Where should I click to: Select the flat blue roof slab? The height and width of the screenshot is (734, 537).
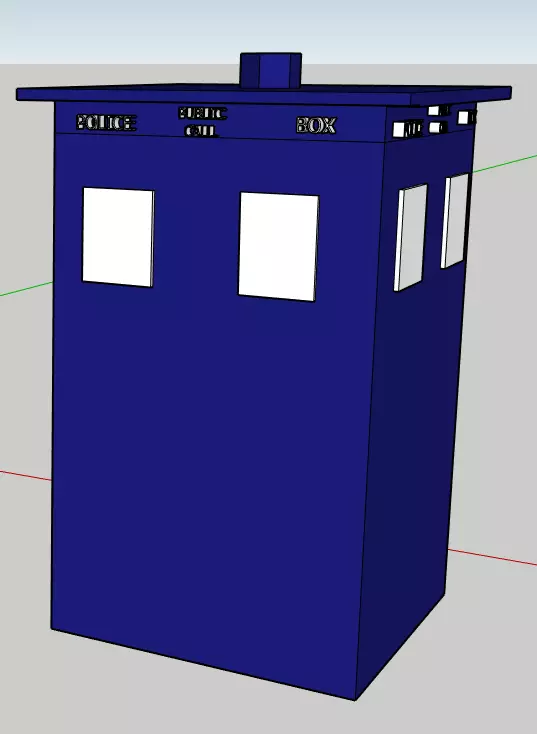[x=264, y=94]
